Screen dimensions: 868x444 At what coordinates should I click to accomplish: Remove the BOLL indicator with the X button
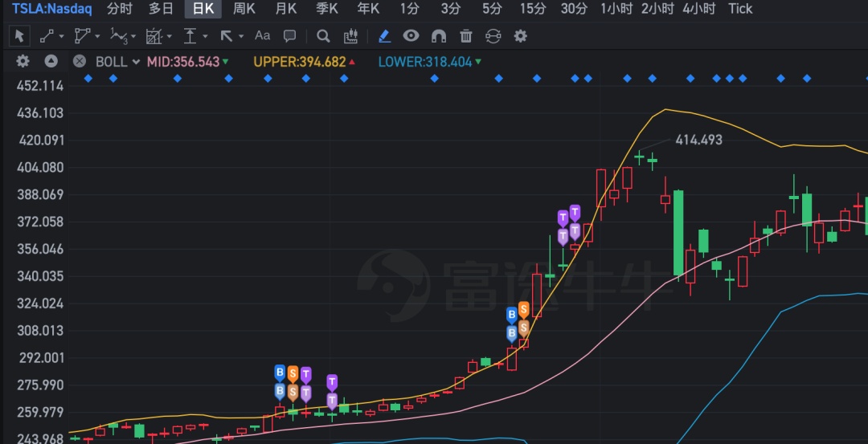[79, 61]
